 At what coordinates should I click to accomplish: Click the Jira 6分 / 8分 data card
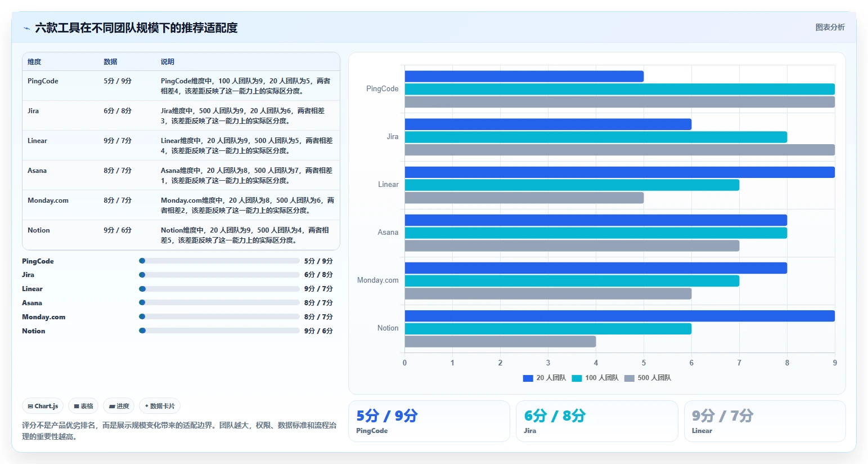[x=597, y=421]
